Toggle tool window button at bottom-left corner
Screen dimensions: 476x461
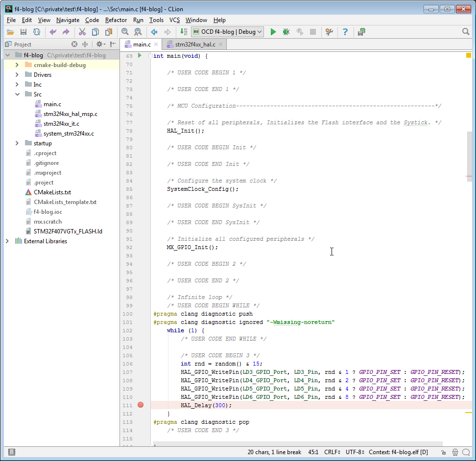[x=12, y=452]
